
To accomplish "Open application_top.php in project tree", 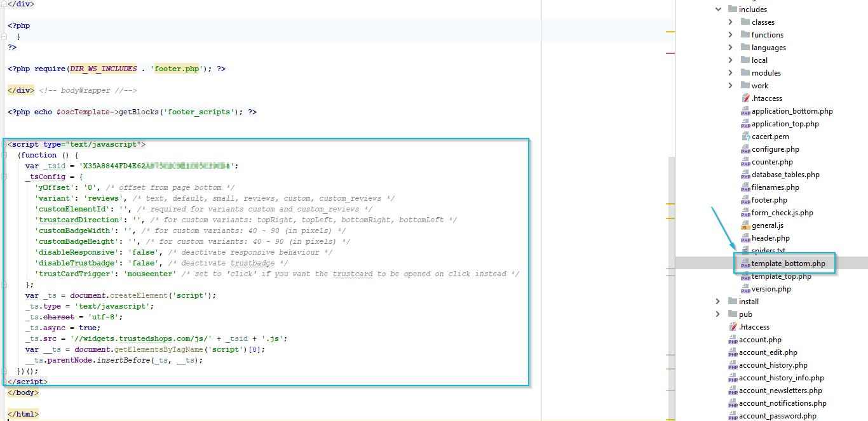I will pyautogui.click(x=785, y=124).
